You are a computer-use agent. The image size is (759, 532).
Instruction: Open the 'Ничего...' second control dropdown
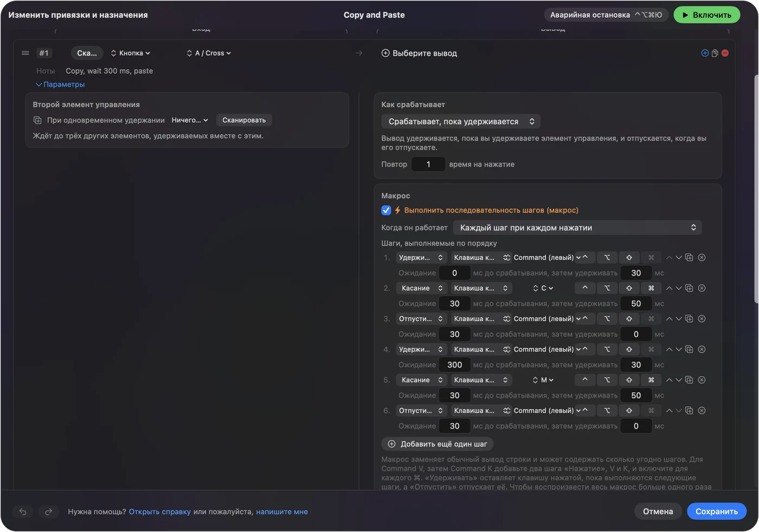click(x=190, y=120)
